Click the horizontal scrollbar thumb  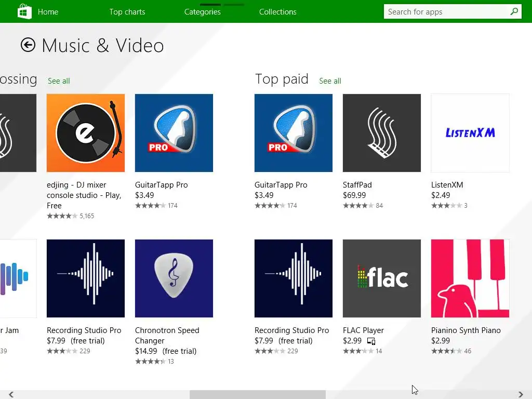coord(257,395)
